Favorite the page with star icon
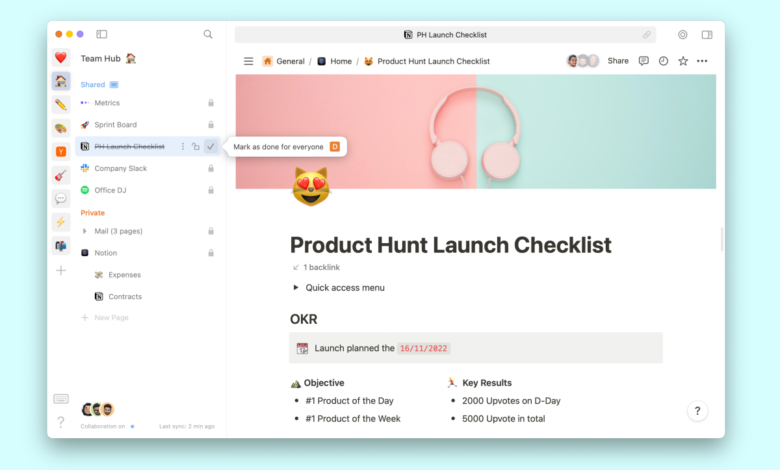 683,61
